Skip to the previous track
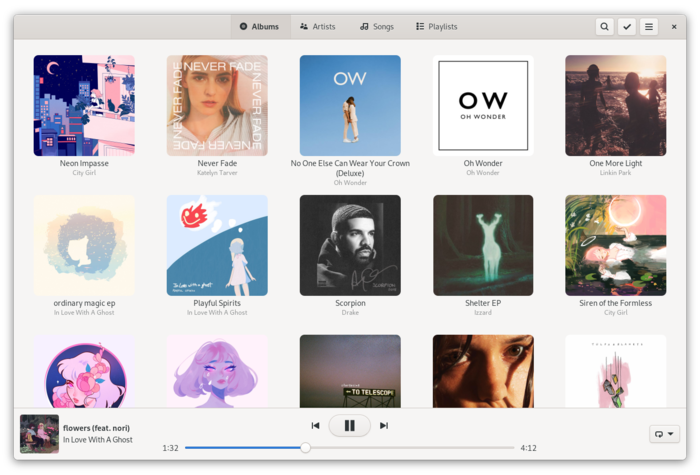 click(x=315, y=426)
